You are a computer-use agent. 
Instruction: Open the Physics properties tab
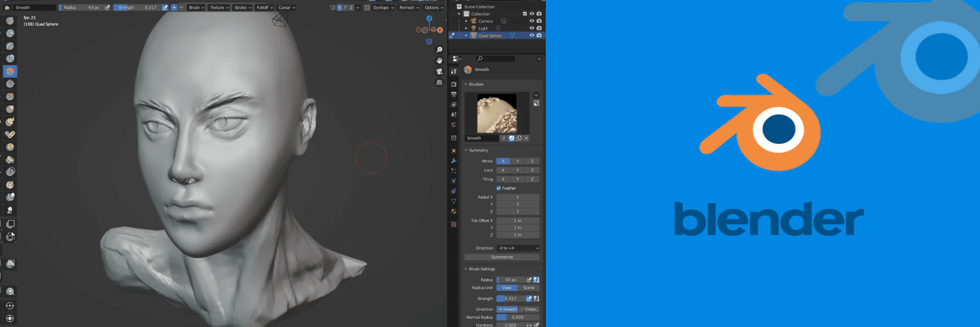click(454, 181)
